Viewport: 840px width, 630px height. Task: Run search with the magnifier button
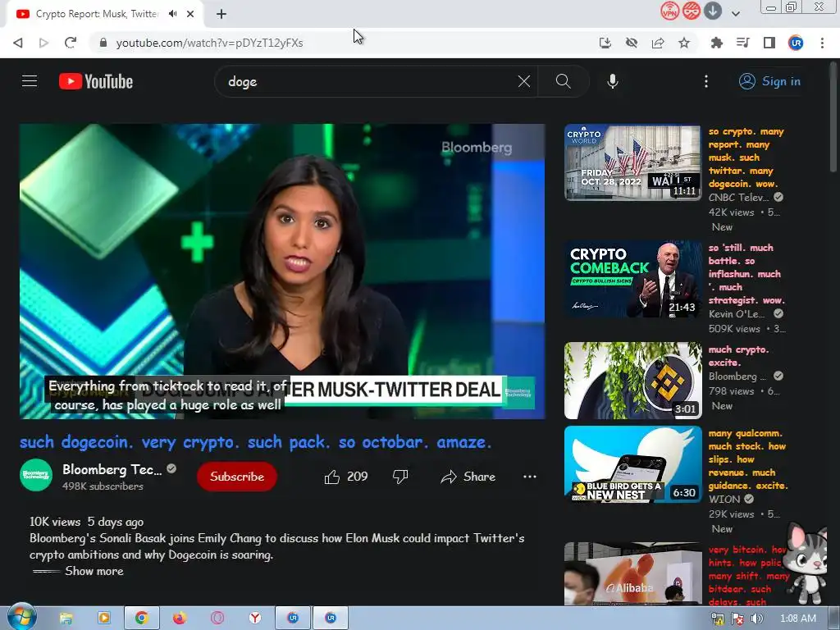tap(563, 81)
